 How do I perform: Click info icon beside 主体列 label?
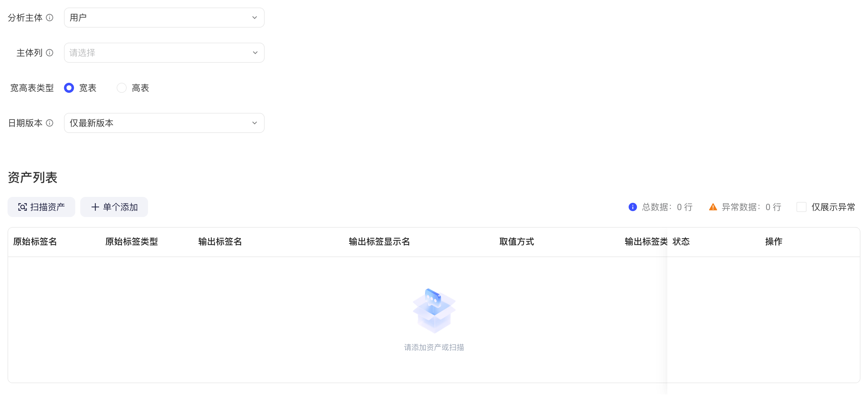50,53
